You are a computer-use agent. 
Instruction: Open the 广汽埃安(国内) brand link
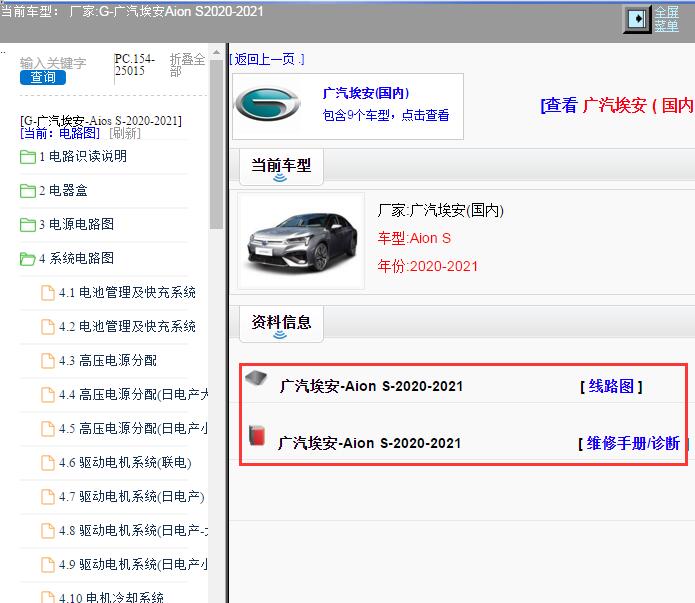pos(366,93)
